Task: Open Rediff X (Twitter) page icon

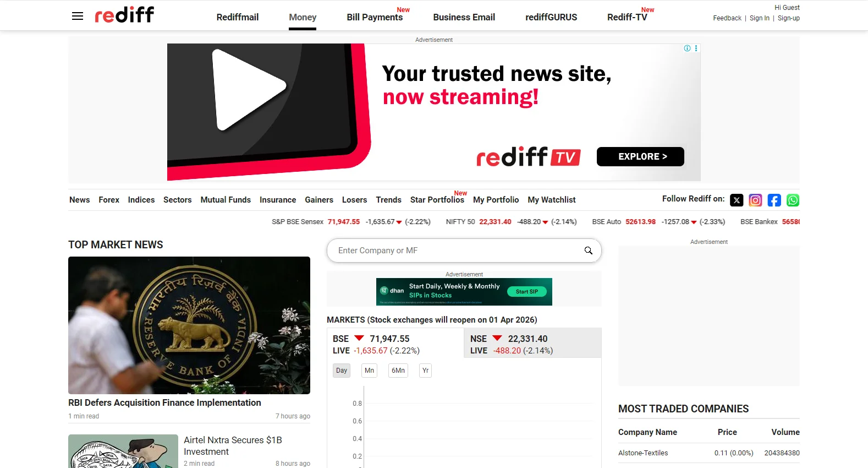Action: [x=737, y=200]
